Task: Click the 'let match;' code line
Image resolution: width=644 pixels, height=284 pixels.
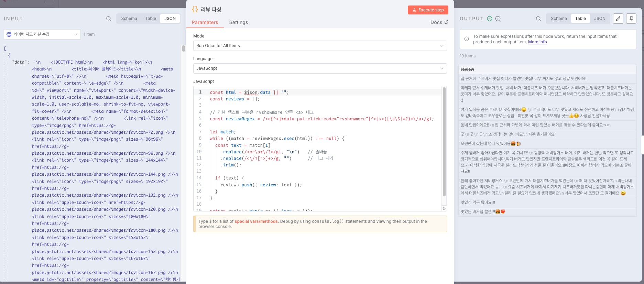Action: click(223, 132)
